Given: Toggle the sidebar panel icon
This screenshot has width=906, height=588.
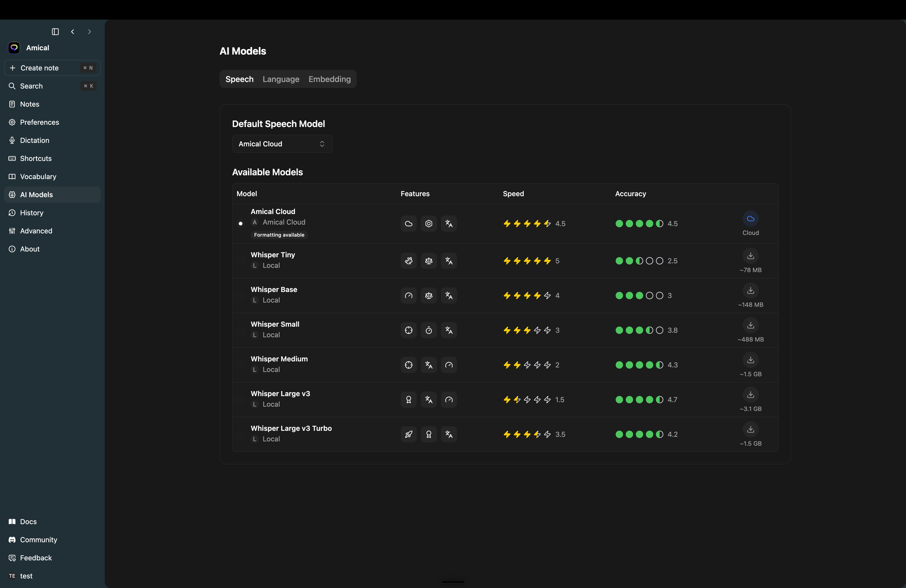Looking at the screenshot, I should click(55, 32).
